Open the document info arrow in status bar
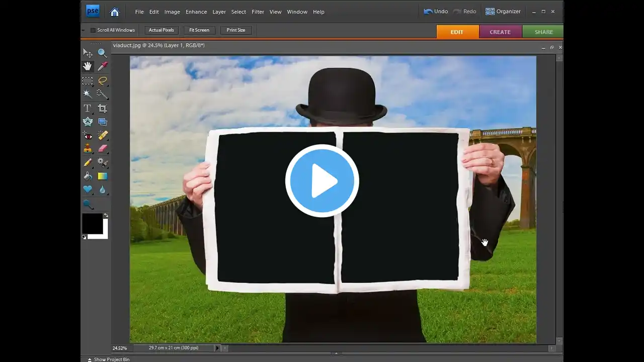This screenshot has width=644, height=362. click(217, 348)
